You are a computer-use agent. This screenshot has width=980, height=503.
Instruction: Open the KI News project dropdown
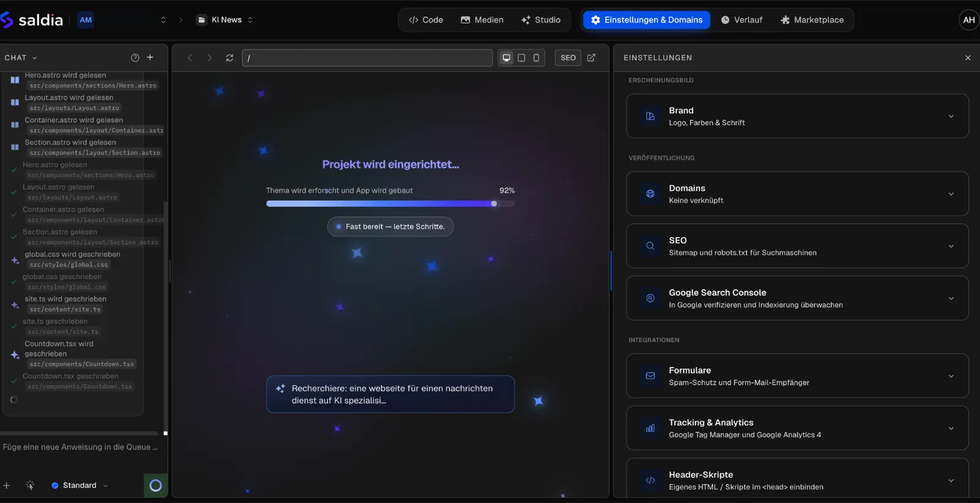[x=225, y=20]
